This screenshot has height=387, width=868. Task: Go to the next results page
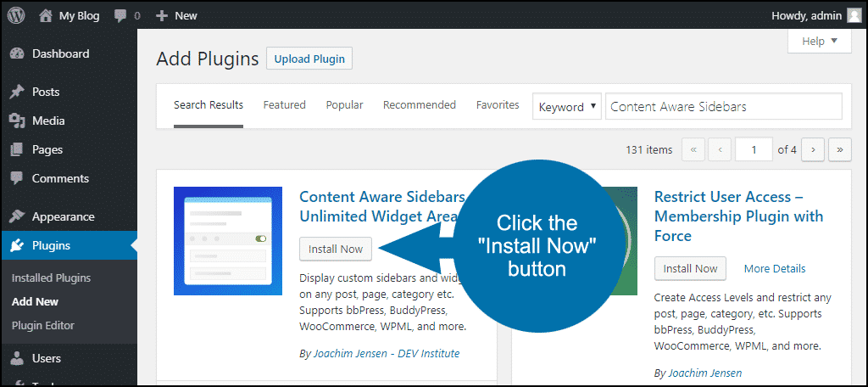[x=813, y=149]
